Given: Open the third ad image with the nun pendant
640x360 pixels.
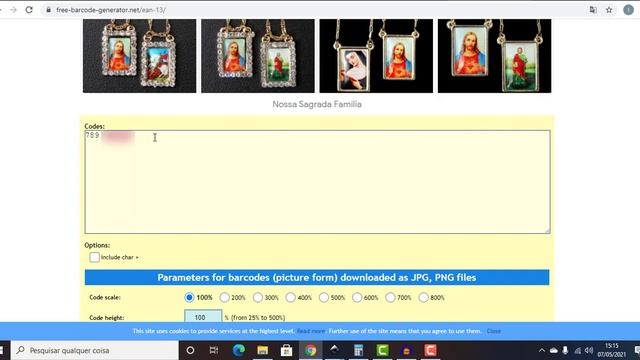Looking at the screenshot, I should 376,56.
